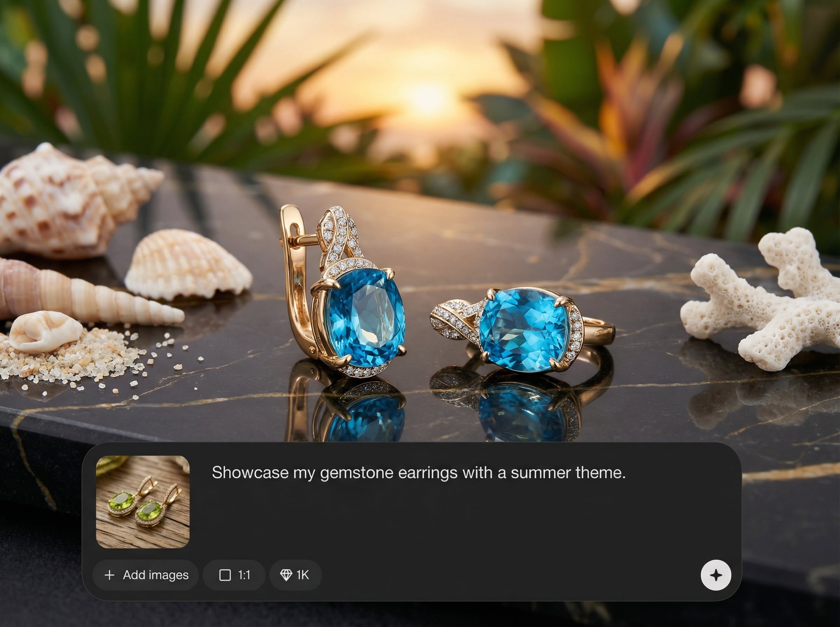Click the ribbed scallop shell
Screen dimensions: 840x627
click(x=188, y=265)
